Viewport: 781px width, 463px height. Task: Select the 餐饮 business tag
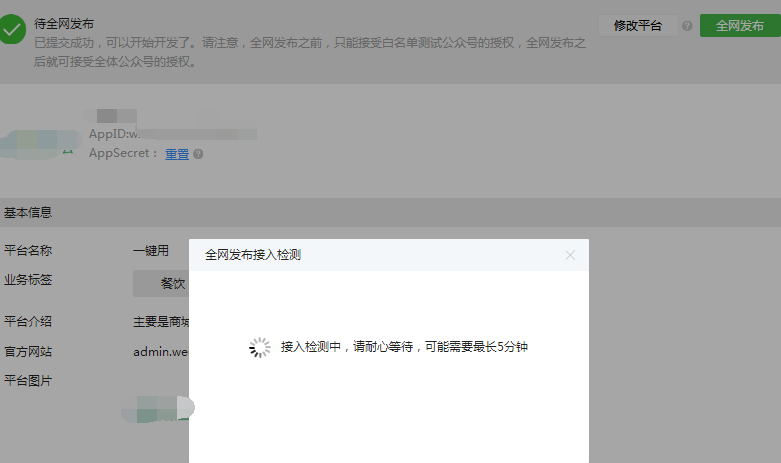point(162,283)
